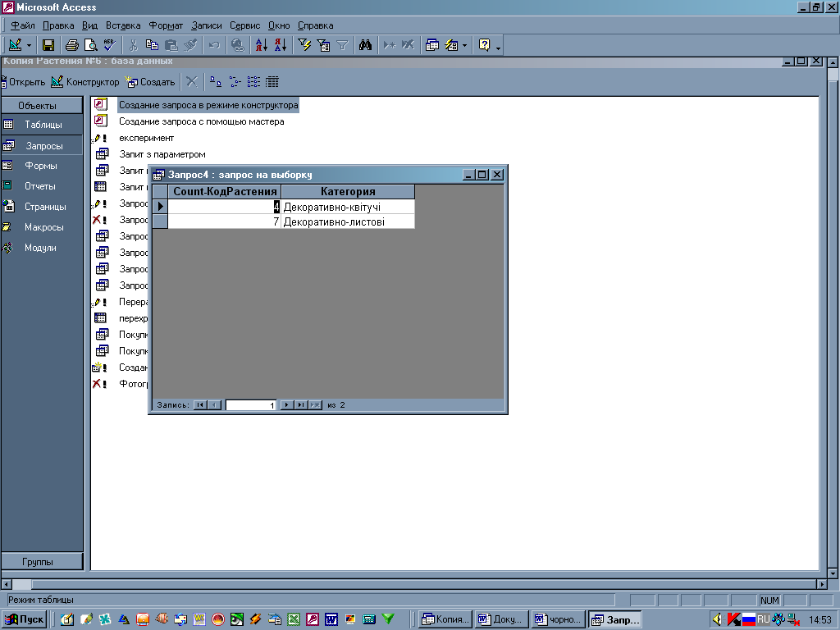The width and height of the screenshot is (840, 630).
Task: Click the cell containing 7
Action: 225,221
